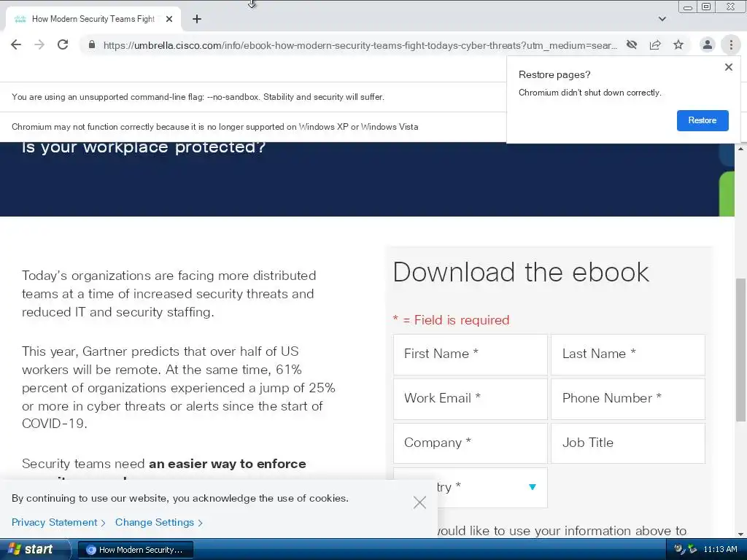Click the 'Today's organizations' paragraph
Image resolution: width=747 pixels, height=560 pixels.
(169, 294)
